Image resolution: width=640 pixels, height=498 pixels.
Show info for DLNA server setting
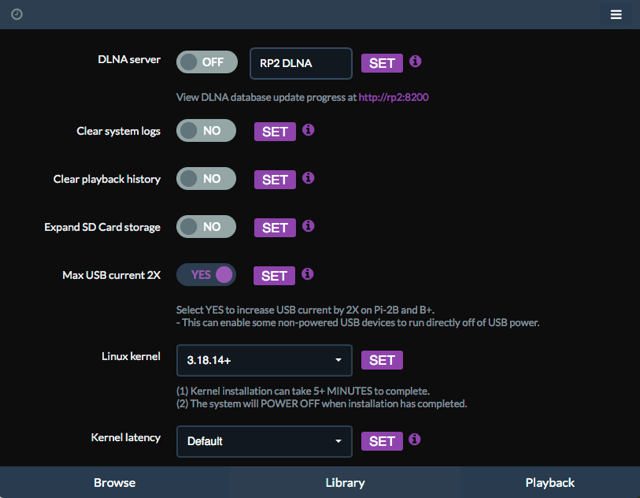tap(415, 62)
